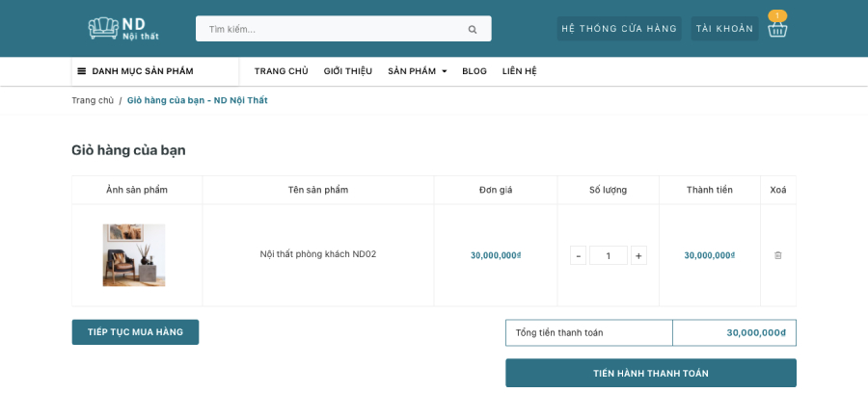
Task: Click total amount 30,000,000₫ in summary box
Action: pos(756,332)
